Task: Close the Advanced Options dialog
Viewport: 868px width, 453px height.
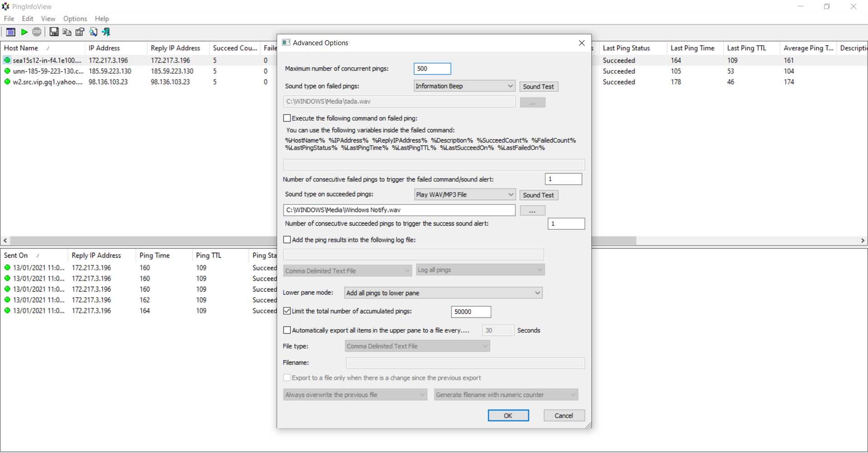Action: tap(582, 43)
